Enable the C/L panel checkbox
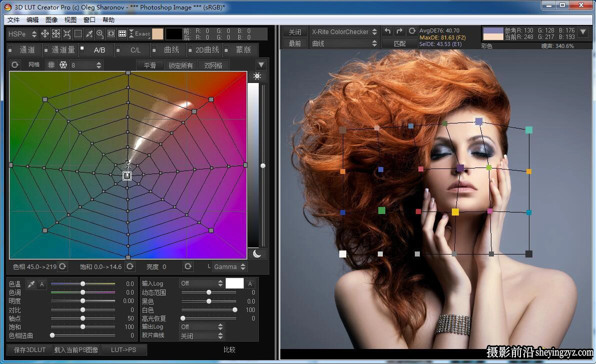596x364 pixels. point(118,50)
